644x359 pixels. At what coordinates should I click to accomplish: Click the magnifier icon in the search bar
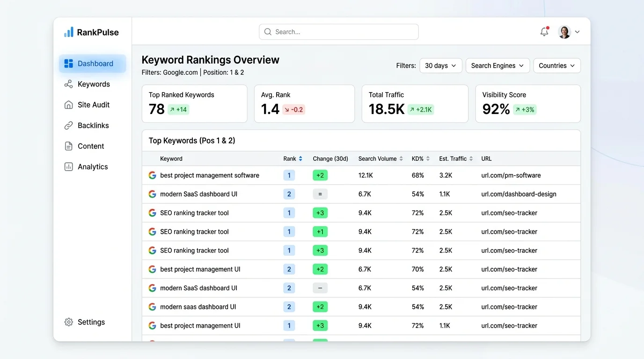pyautogui.click(x=268, y=32)
